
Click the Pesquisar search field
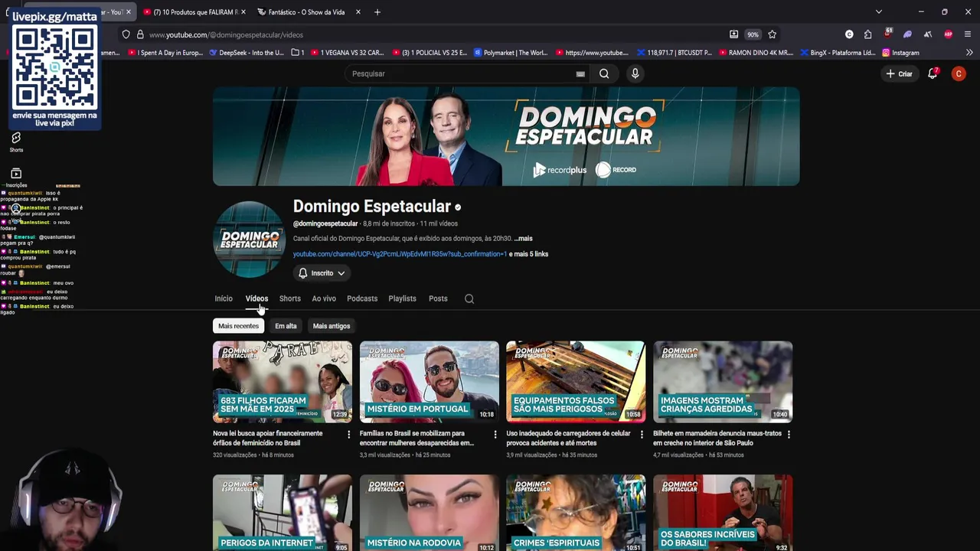[x=462, y=73]
